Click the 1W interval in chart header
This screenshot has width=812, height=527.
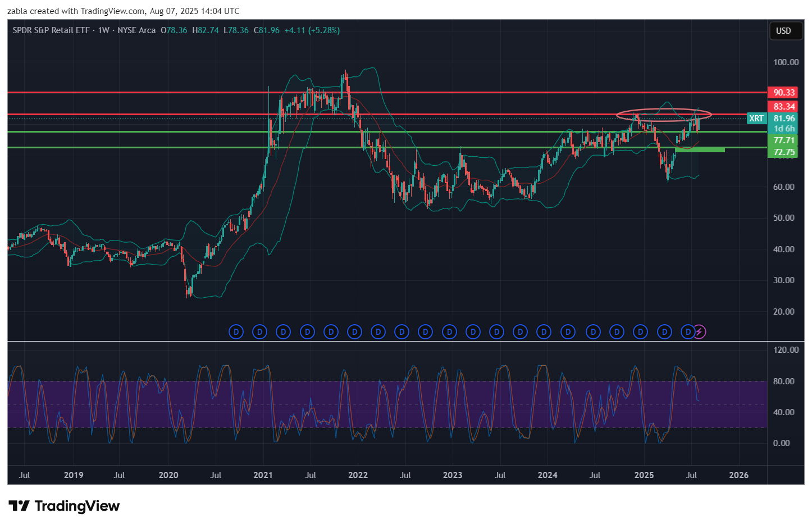[103, 30]
